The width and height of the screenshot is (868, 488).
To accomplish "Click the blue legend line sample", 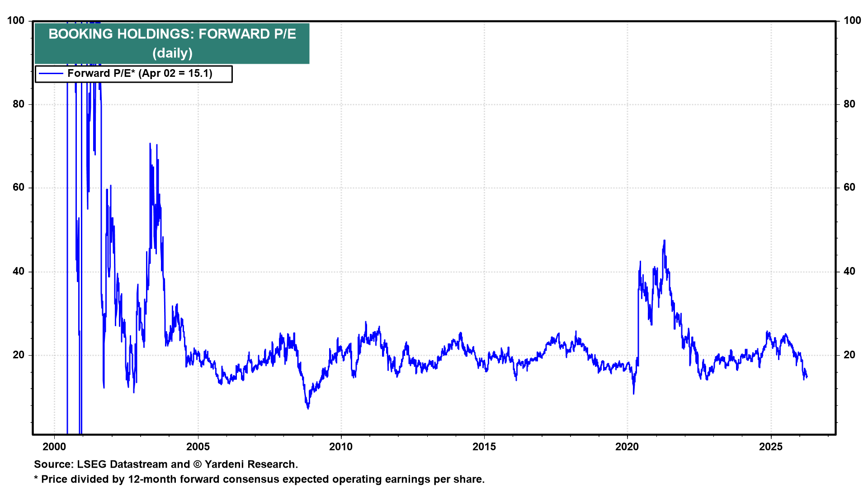I will point(51,74).
